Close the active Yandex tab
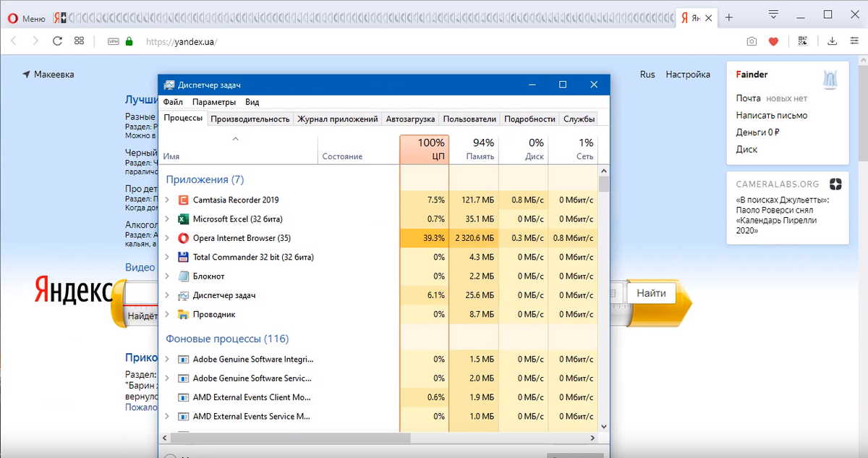Screen dimensions: 868x458 click(708, 18)
